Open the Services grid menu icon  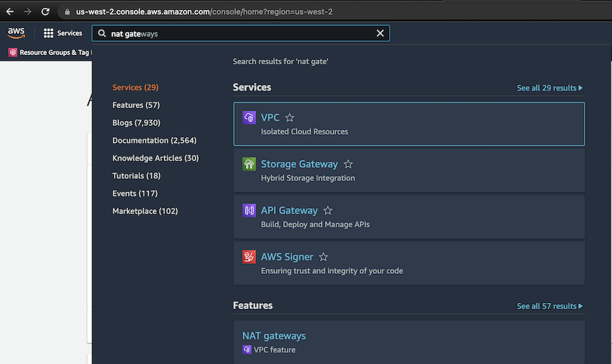48,33
